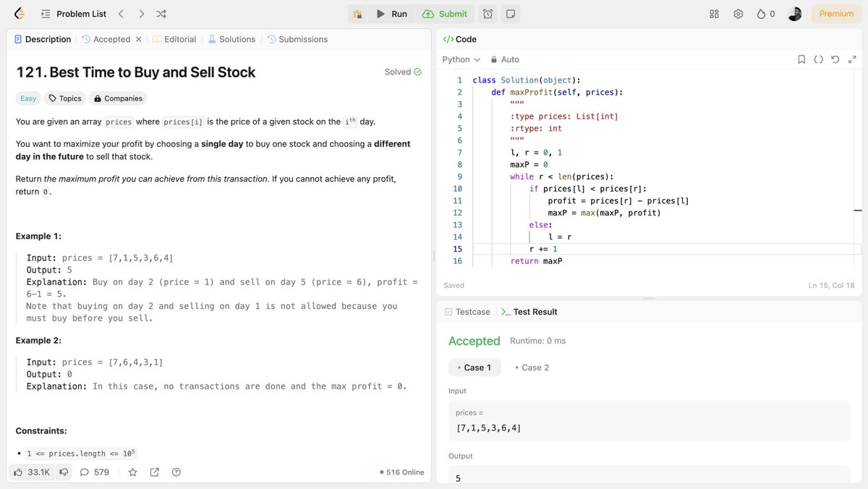Open the settings gear icon
The height and width of the screenshot is (489, 868).
[738, 14]
